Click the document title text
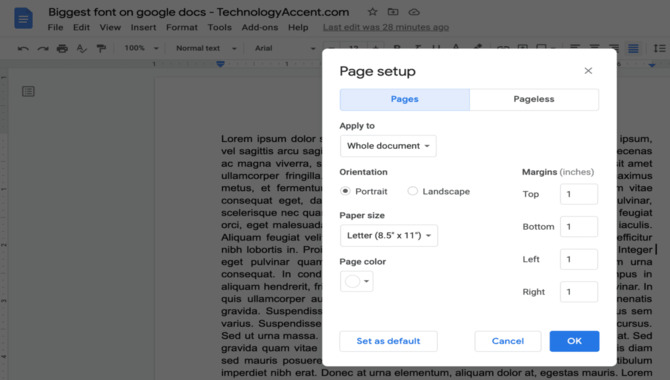Image resolution: width=670 pixels, height=380 pixels. coord(199,12)
